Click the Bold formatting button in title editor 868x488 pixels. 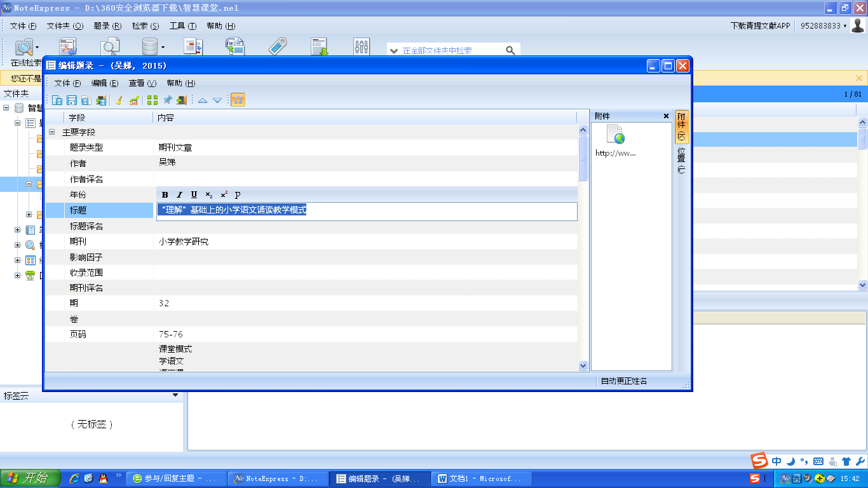[165, 195]
